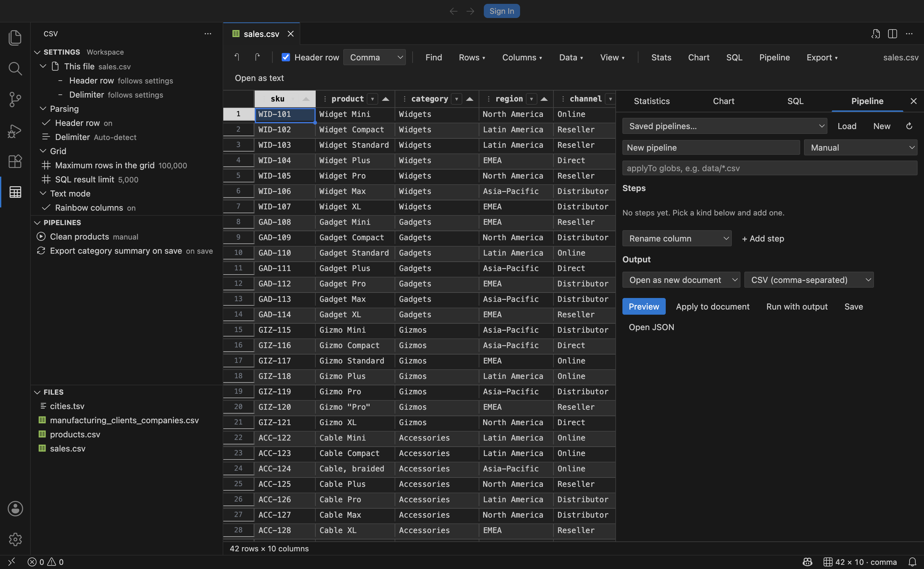The image size is (924, 569).
Task: Run the Clean products pipeline icon
Action: point(41,236)
